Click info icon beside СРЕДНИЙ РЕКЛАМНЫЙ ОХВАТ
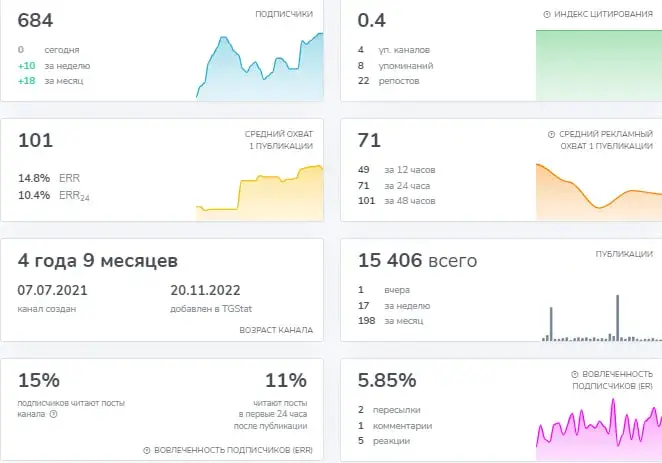Screen dimensions: 662x463 (551, 134)
